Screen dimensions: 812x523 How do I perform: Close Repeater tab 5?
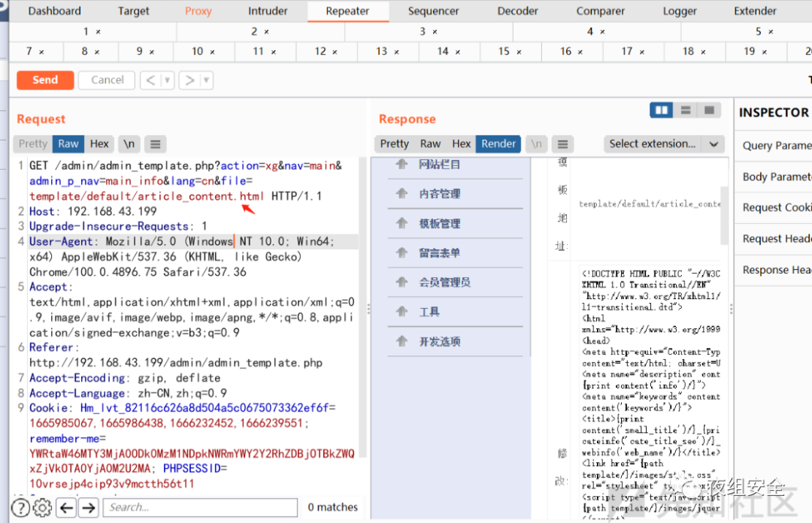(771, 32)
